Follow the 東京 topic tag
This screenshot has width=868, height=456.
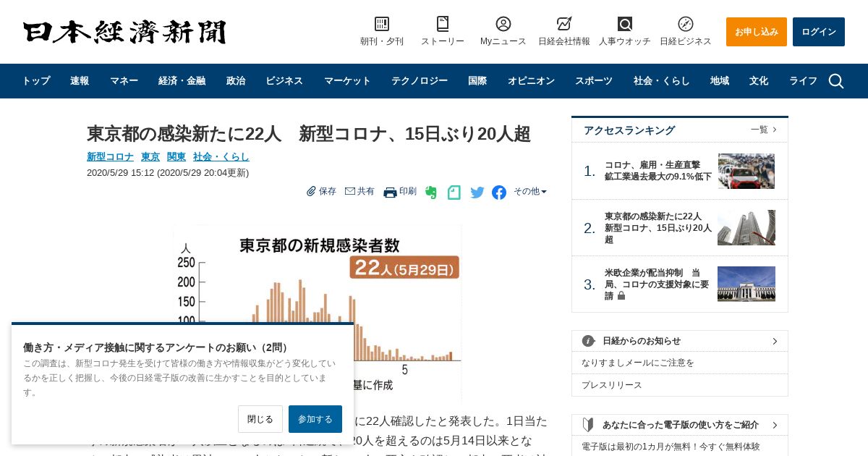pos(150,156)
